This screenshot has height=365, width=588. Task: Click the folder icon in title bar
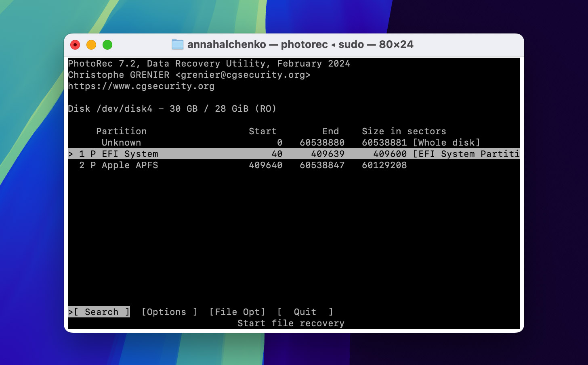point(178,44)
